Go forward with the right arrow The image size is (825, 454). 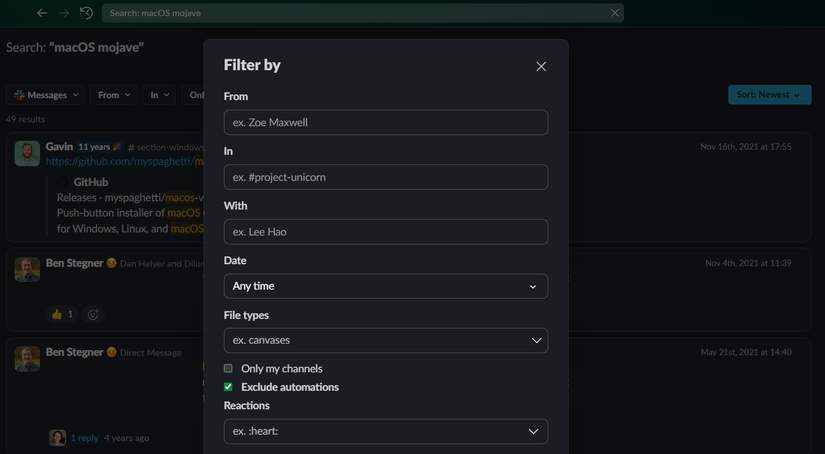pos(64,13)
